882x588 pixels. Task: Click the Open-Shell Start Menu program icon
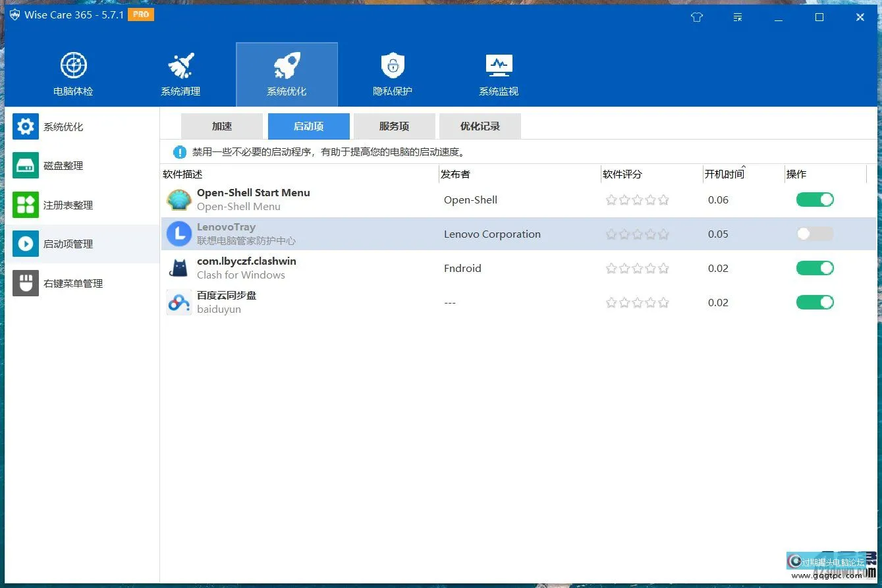click(179, 200)
